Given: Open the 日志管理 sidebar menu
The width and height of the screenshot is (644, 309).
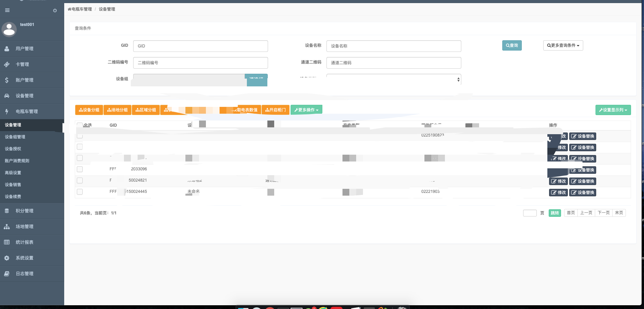Looking at the screenshot, I should pos(32,274).
